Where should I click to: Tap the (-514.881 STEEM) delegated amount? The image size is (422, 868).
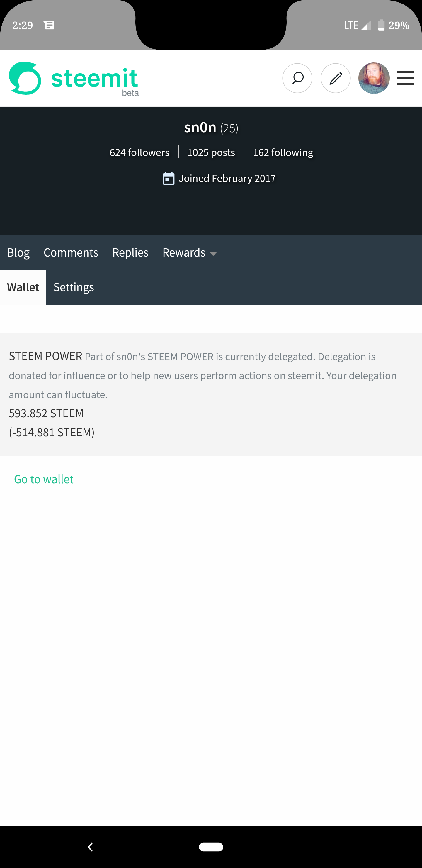pyautogui.click(x=52, y=432)
